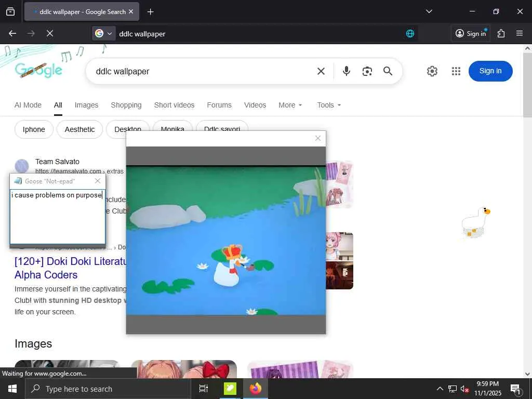
Task: Click the network tray icon
Action: pyautogui.click(x=453, y=389)
